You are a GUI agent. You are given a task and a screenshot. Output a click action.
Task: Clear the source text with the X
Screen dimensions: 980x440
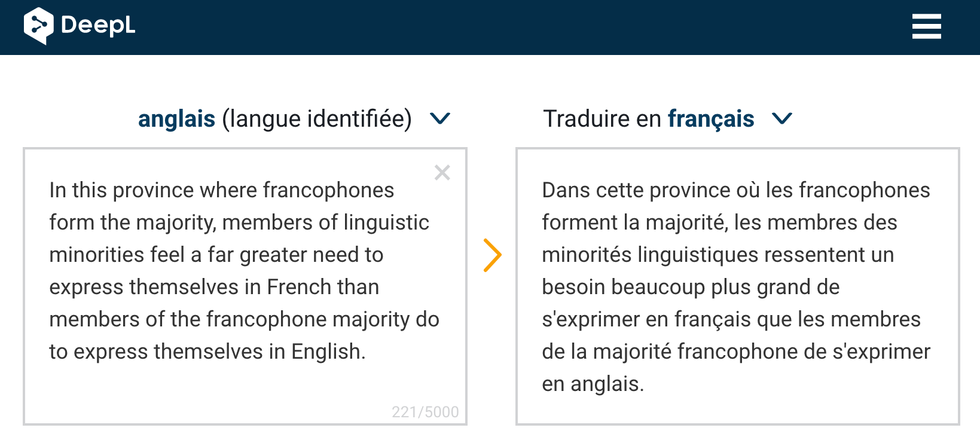pyautogui.click(x=442, y=173)
